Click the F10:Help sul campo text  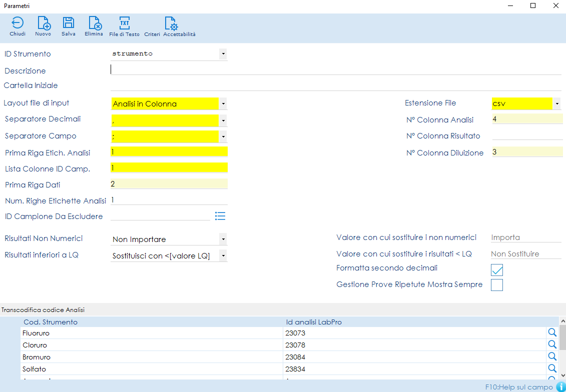pos(519,387)
